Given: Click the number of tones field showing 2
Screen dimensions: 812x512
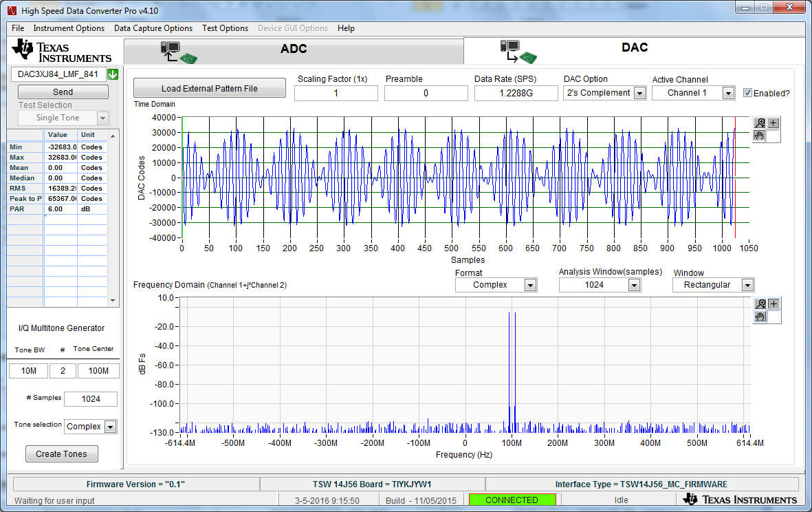Looking at the screenshot, I should 63,371.
